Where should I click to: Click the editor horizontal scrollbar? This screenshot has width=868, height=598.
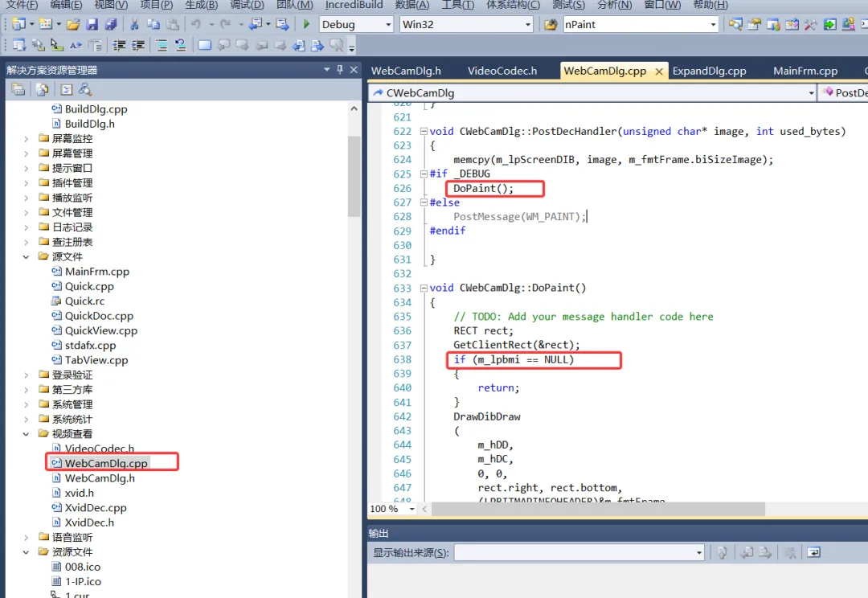(x=598, y=509)
